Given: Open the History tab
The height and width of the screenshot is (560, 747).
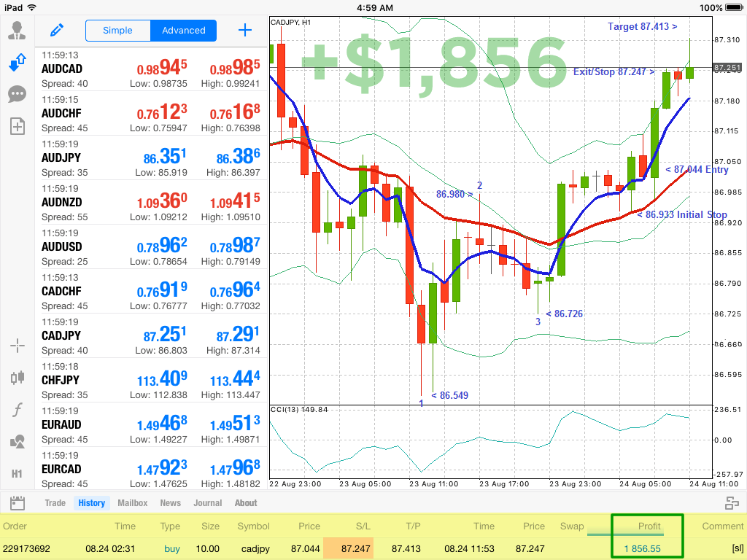Looking at the screenshot, I should pyautogui.click(x=91, y=503).
